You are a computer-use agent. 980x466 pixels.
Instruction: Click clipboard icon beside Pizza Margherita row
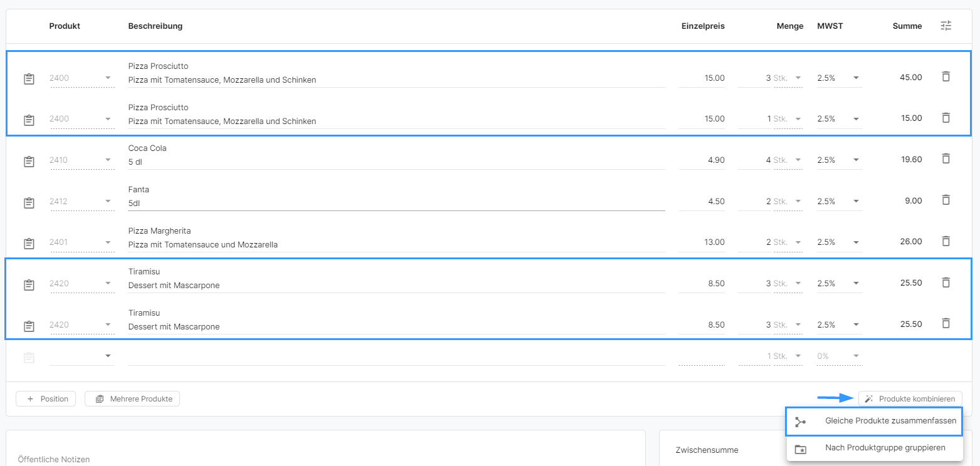tap(29, 243)
